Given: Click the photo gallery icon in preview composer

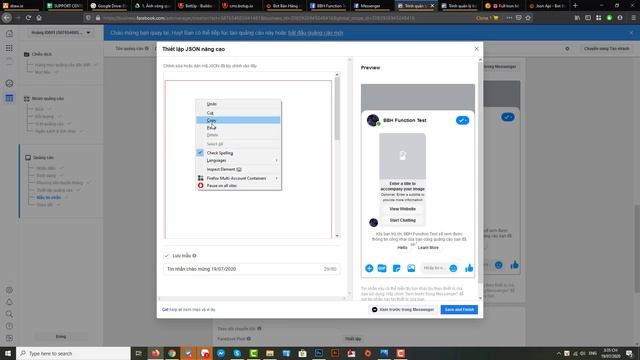Looking at the screenshot, I should [411, 268].
